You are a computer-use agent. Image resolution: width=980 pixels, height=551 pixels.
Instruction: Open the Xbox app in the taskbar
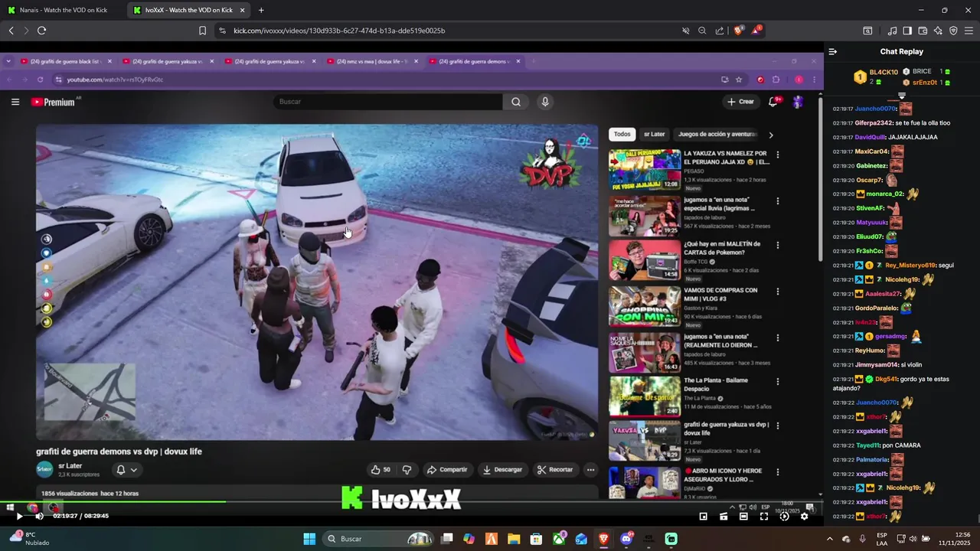[x=560, y=539]
